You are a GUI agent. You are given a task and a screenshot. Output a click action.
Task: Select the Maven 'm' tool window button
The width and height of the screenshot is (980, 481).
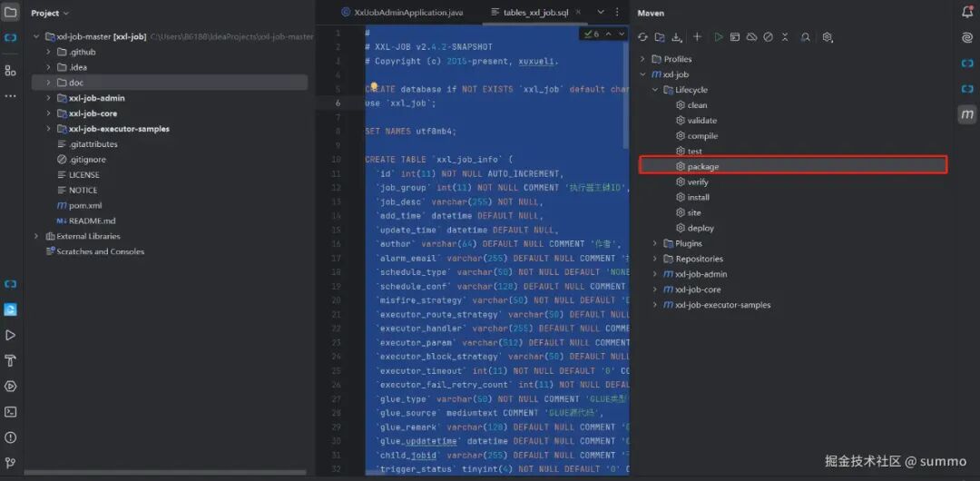coord(967,113)
